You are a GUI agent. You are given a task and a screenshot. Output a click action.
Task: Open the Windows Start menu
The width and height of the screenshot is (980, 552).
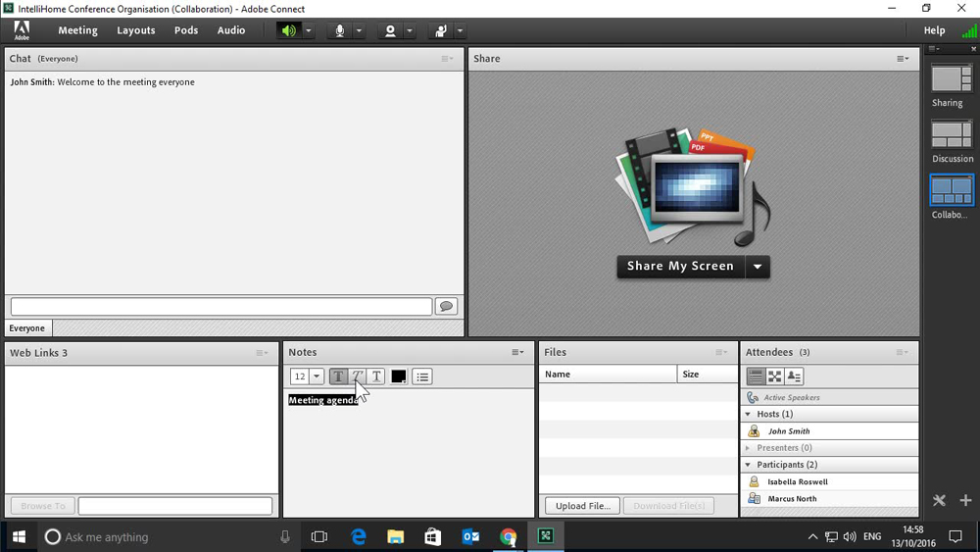(x=19, y=537)
